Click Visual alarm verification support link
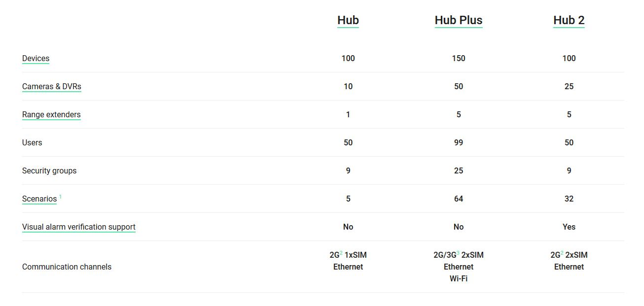644x306 pixels. (78, 227)
